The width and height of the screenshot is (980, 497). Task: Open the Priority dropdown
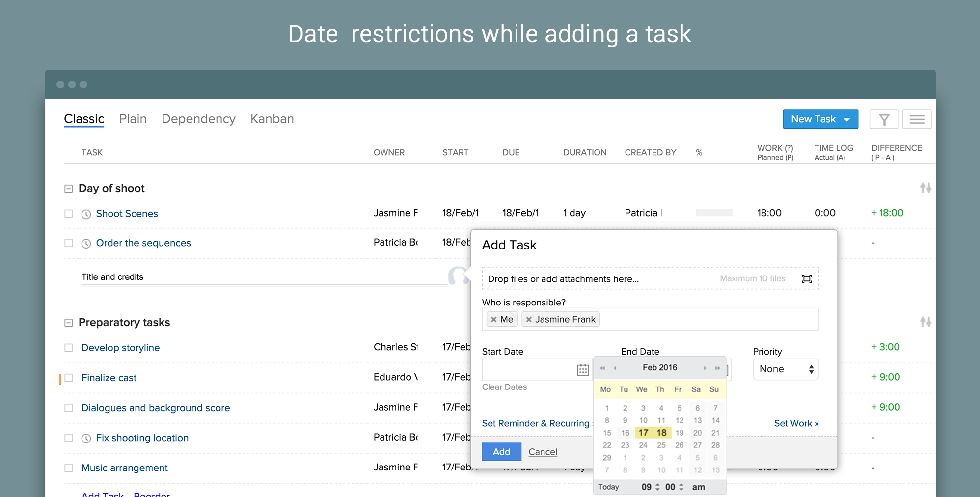click(x=786, y=369)
